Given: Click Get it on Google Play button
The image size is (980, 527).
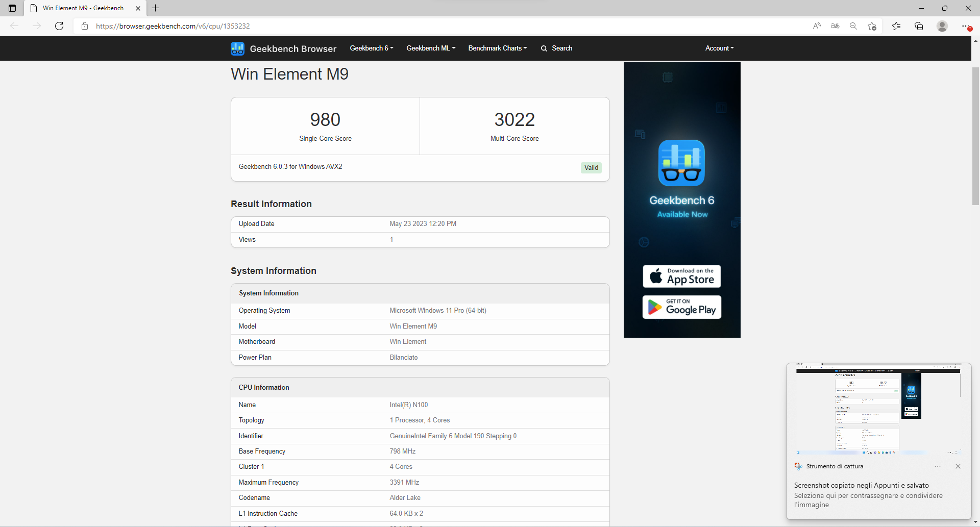Looking at the screenshot, I should 682,307.
